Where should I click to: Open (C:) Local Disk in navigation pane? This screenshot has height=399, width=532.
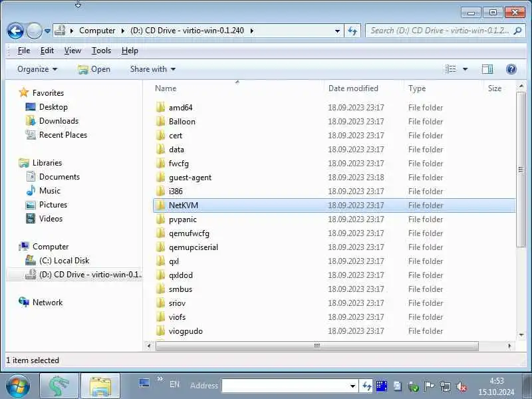[x=64, y=261]
